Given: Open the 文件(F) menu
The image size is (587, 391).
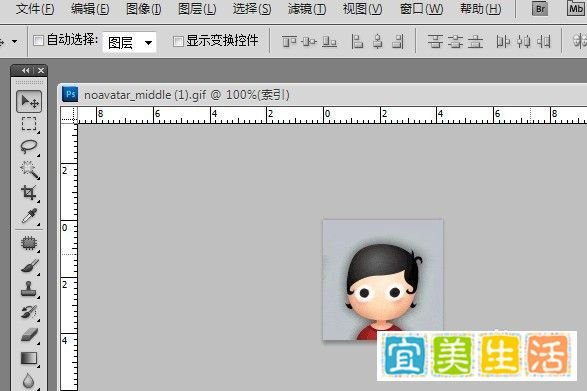Looking at the screenshot, I should tap(35, 9).
